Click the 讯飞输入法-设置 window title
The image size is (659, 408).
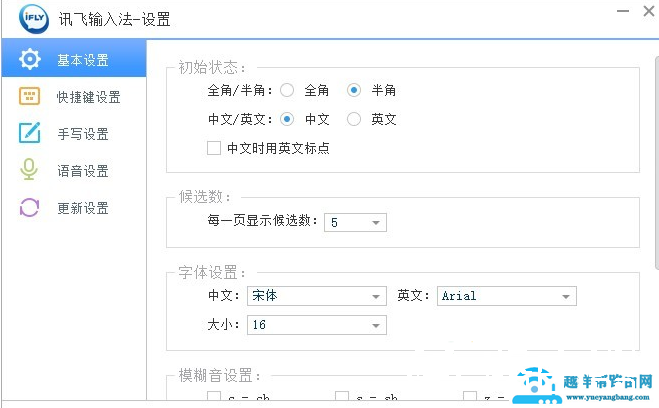coord(114,19)
